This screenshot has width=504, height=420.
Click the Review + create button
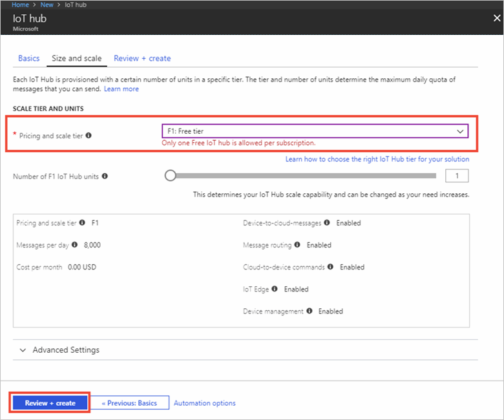pyautogui.click(x=50, y=403)
